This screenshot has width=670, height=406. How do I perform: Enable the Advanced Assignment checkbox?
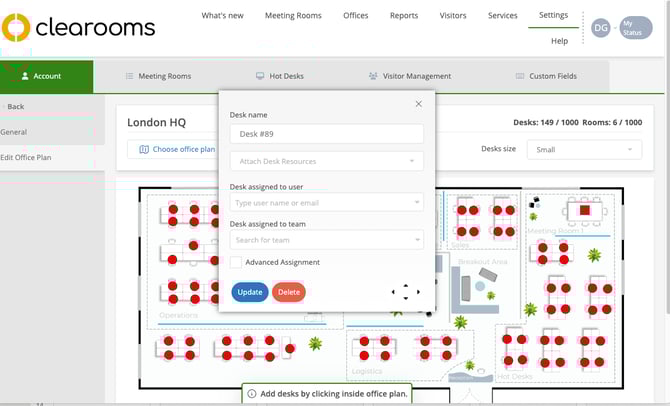tap(236, 262)
